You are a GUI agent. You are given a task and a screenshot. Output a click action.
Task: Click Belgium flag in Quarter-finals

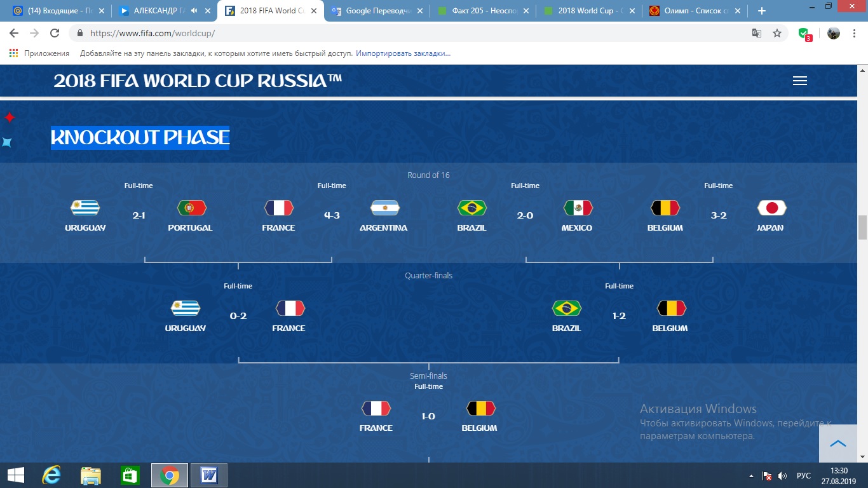tap(671, 308)
